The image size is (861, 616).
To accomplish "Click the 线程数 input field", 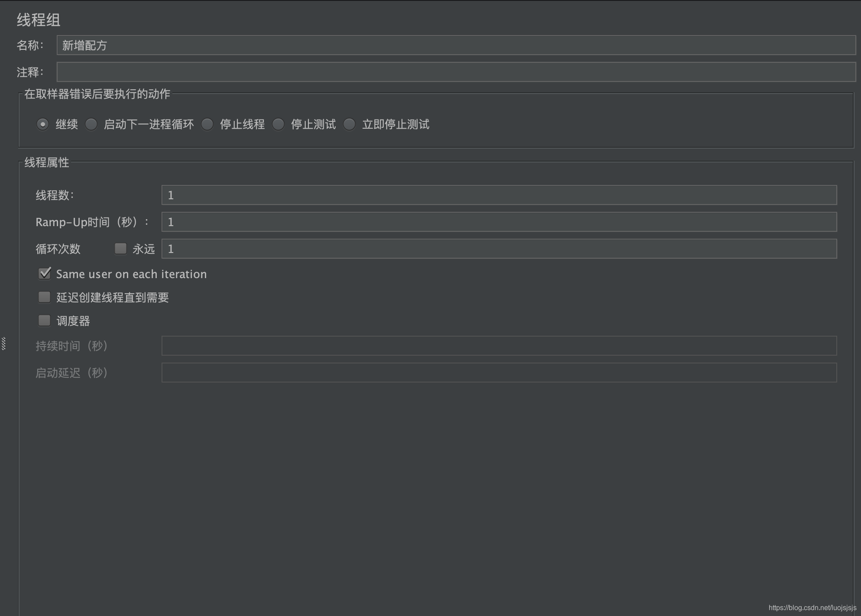I will (x=499, y=195).
